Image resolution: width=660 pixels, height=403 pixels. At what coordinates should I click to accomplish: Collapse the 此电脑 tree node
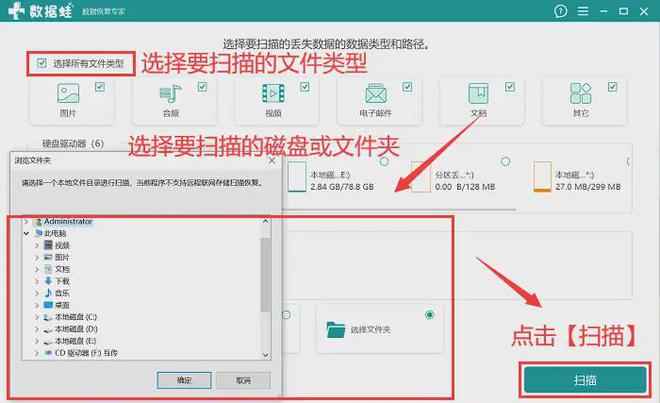[26, 233]
